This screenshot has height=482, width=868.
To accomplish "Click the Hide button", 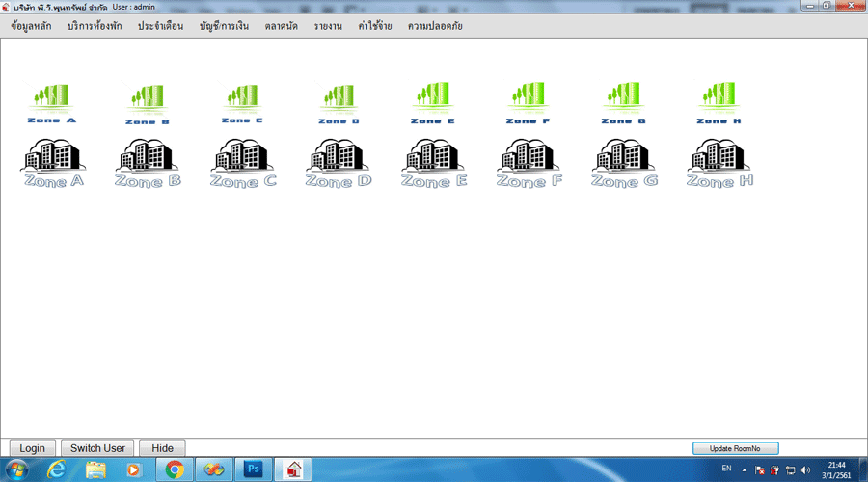I will [162, 448].
